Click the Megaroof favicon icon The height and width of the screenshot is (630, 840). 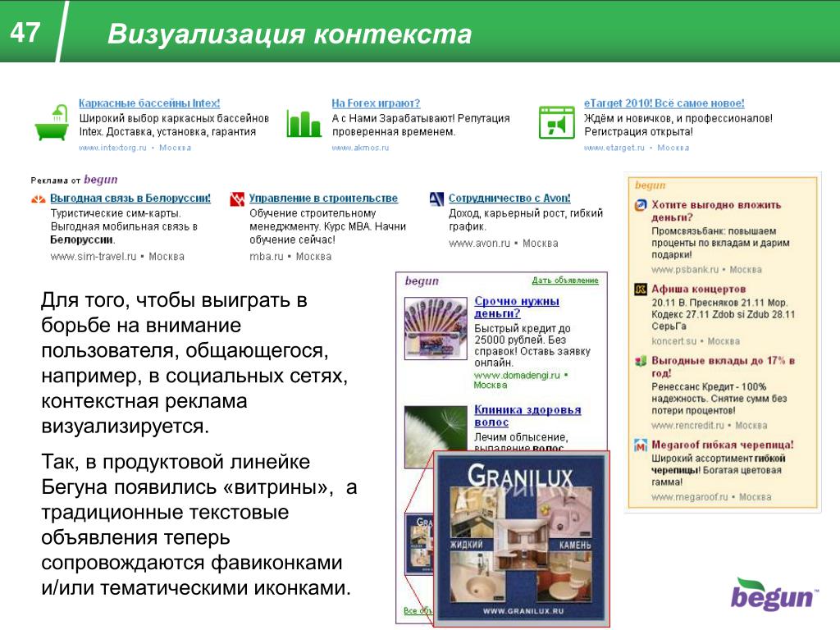point(641,445)
